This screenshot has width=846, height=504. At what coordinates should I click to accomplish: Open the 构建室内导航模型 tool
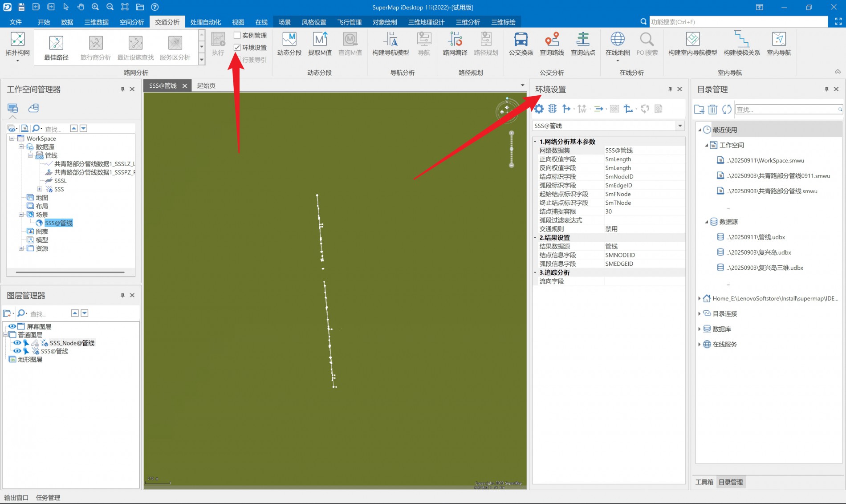[692, 40]
